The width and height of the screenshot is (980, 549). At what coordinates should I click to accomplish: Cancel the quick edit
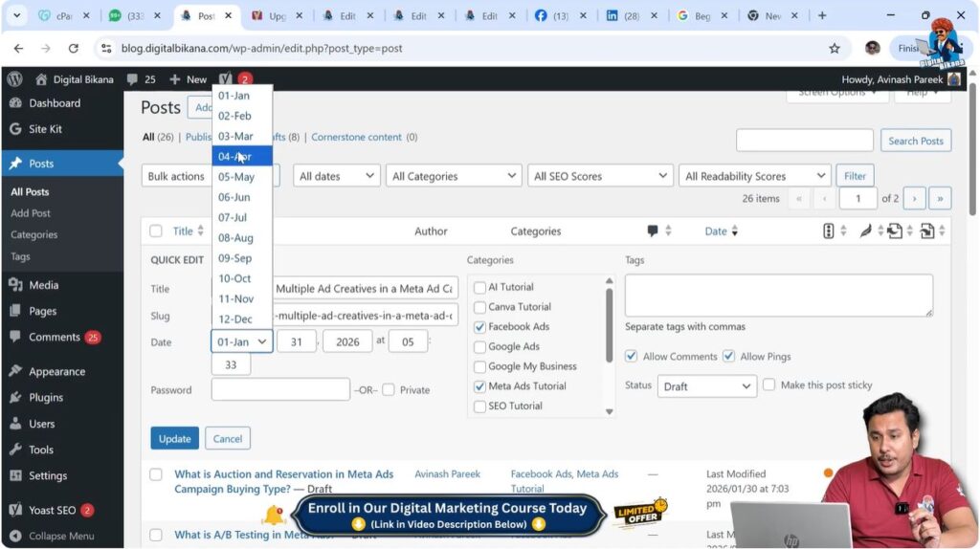[x=228, y=438]
